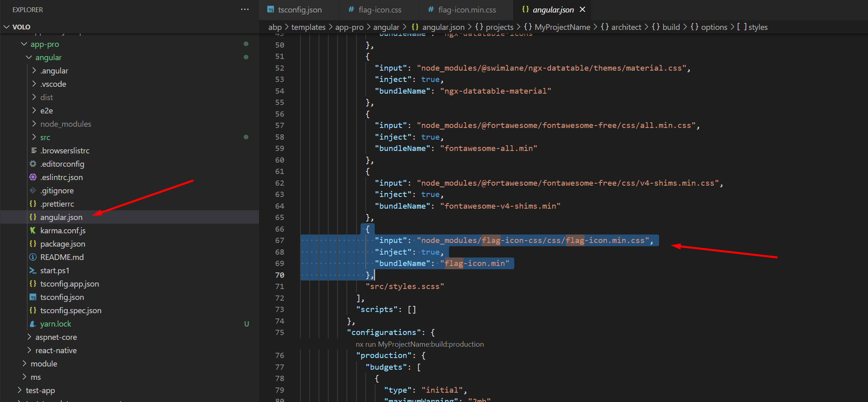Image resolution: width=868 pixels, height=402 pixels.
Task: Open package.json in the explorer
Action: [63, 244]
